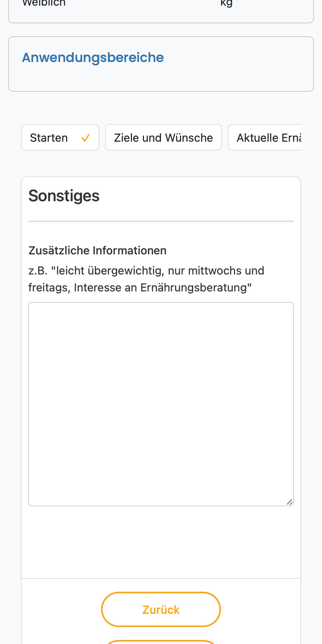322x644 pixels.
Task: Click the orange checkmark in the Starten tab
Action: coord(85,138)
